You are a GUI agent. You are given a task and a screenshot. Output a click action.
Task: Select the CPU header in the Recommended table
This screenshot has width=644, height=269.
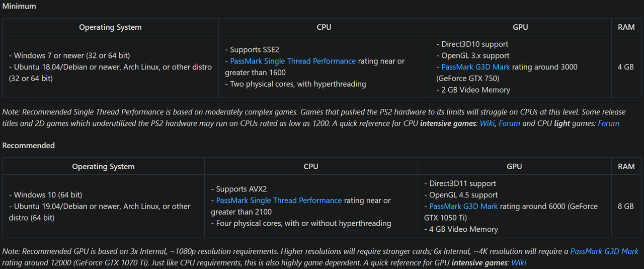pyautogui.click(x=311, y=166)
